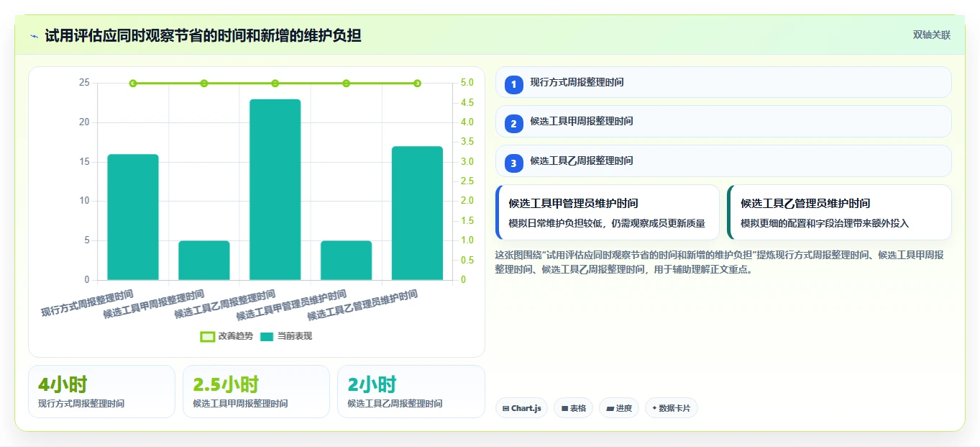Screen dimensions: 980x447
Task: Click the 双轴关联 label in header
Action: pos(932,35)
